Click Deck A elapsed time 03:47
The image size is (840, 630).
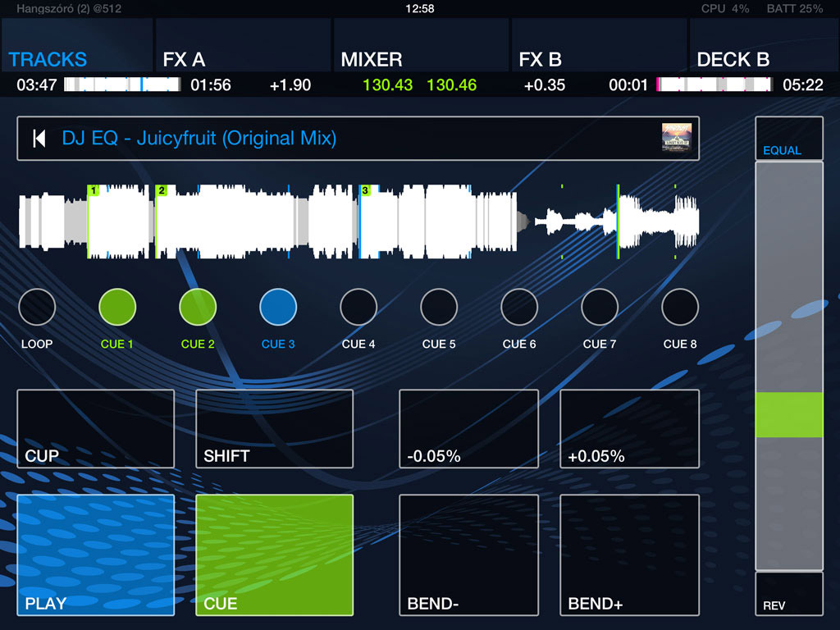pyautogui.click(x=36, y=85)
